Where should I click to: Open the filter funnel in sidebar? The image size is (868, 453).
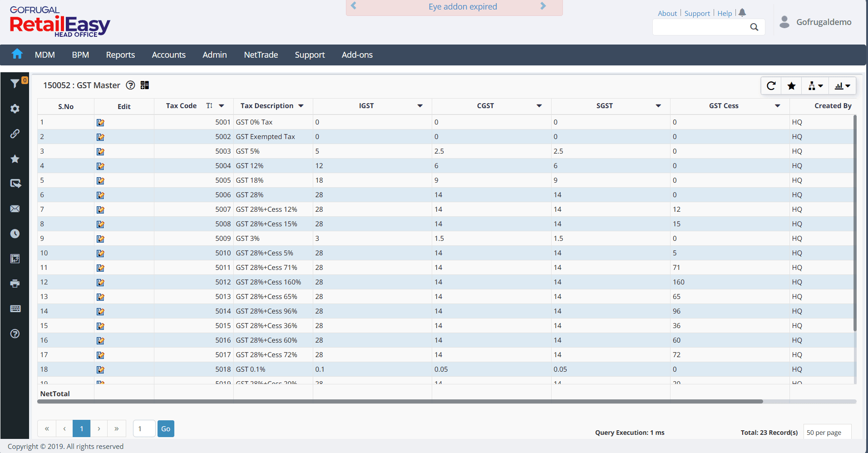pos(15,84)
